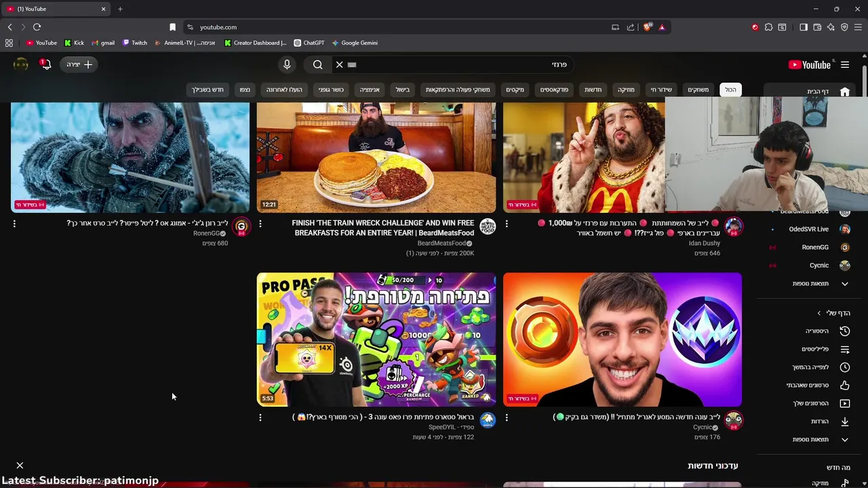This screenshot has height=488, width=868.
Task: Click the share page icon in address bar
Action: point(631,27)
